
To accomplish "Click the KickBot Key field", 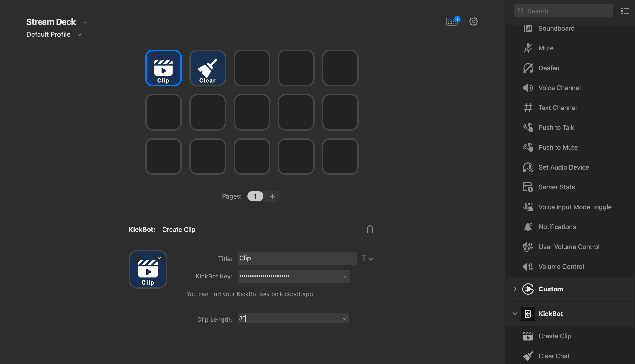I will pos(290,276).
